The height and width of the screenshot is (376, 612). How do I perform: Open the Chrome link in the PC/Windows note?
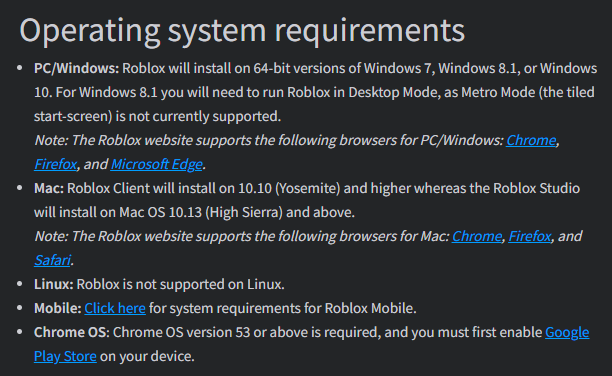[x=531, y=140]
